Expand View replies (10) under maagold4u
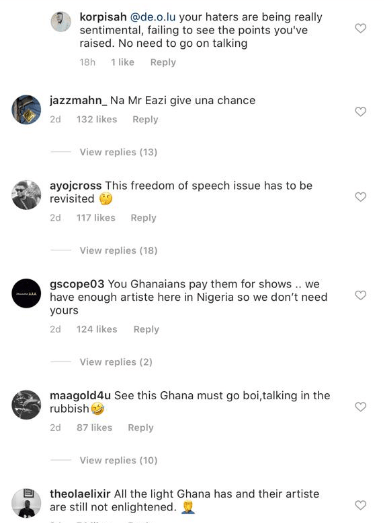The width and height of the screenshot is (384, 523). (118, 460)
